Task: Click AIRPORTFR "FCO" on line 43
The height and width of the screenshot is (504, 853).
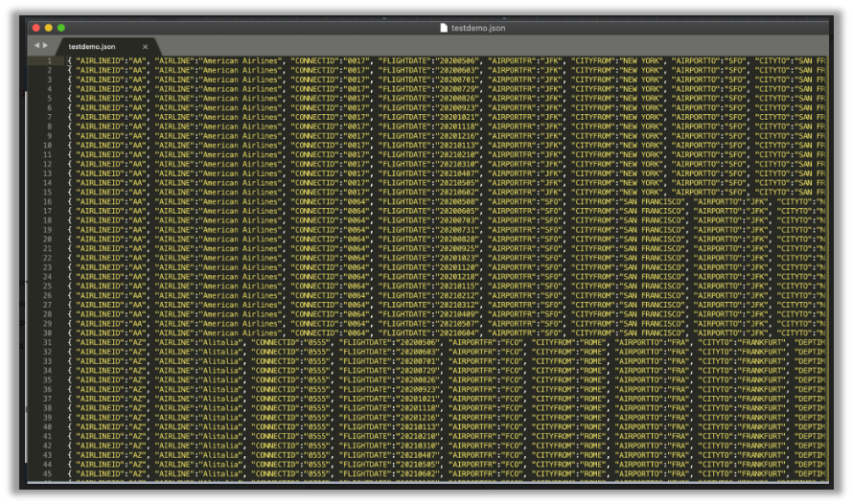Action: click(512, 455)
